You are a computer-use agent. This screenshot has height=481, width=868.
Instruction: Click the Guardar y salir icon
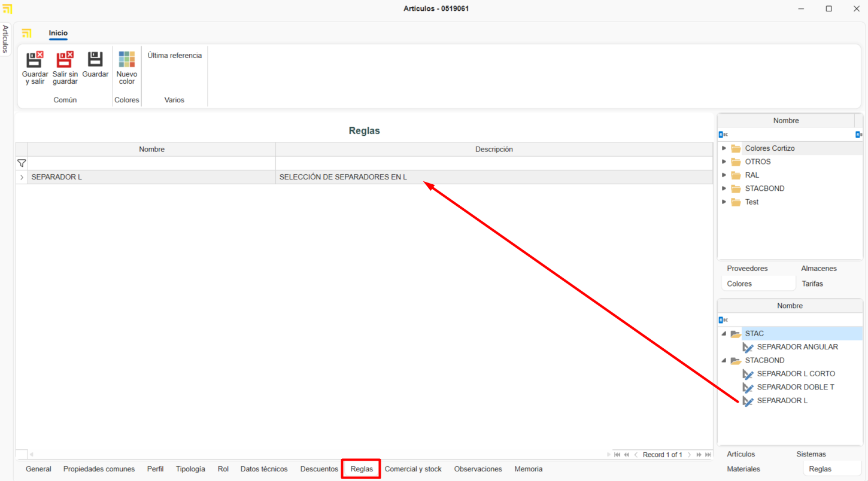point(35,60)
